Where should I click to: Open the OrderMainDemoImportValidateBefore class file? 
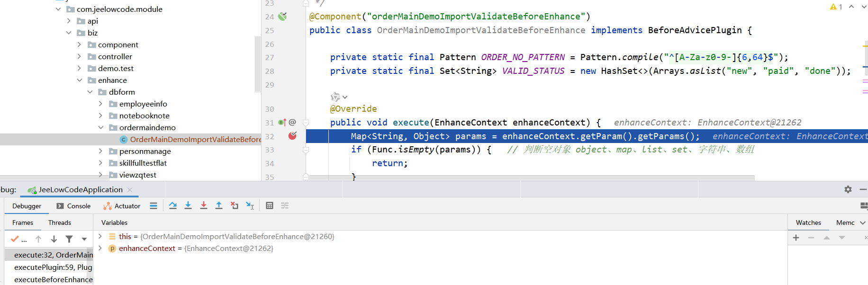[195, 139]
